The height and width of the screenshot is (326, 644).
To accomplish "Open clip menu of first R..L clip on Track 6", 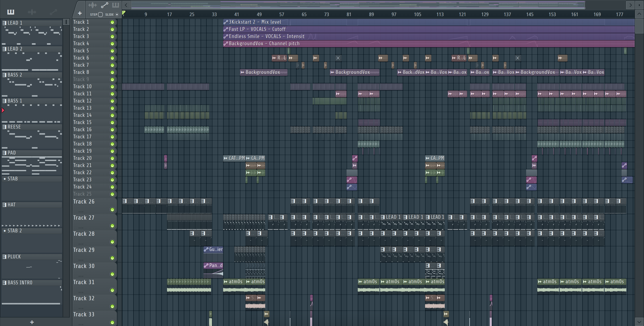I will [x=274, y=58].
